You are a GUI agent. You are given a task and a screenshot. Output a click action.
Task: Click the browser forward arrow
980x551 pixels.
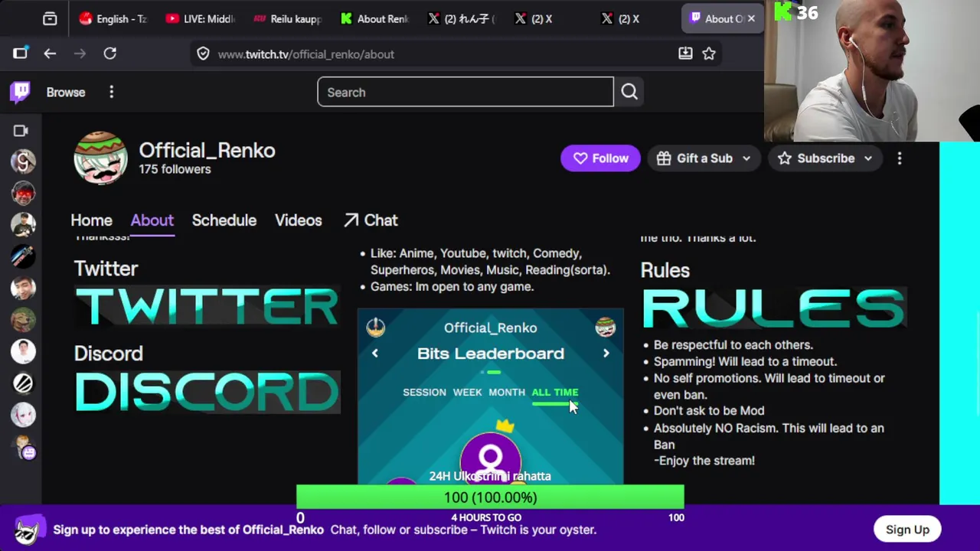pyautogui.click(x=80, y=54)
